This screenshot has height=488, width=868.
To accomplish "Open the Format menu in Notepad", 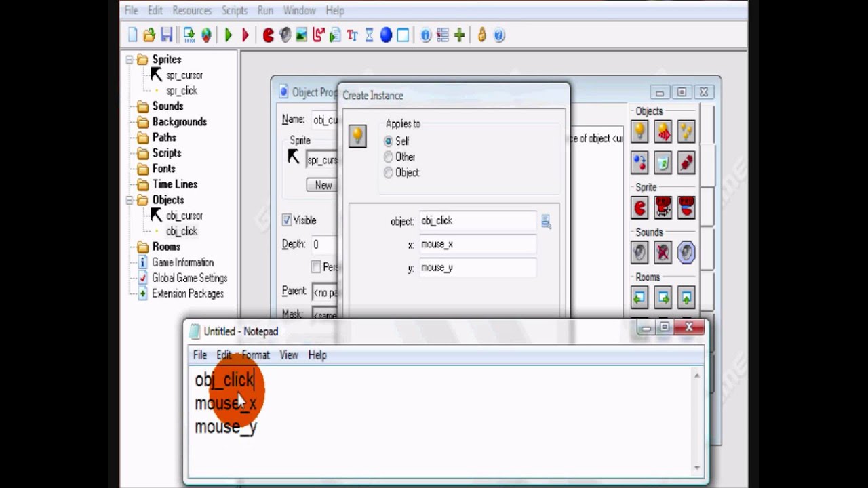I will click(x=256, y=355).
